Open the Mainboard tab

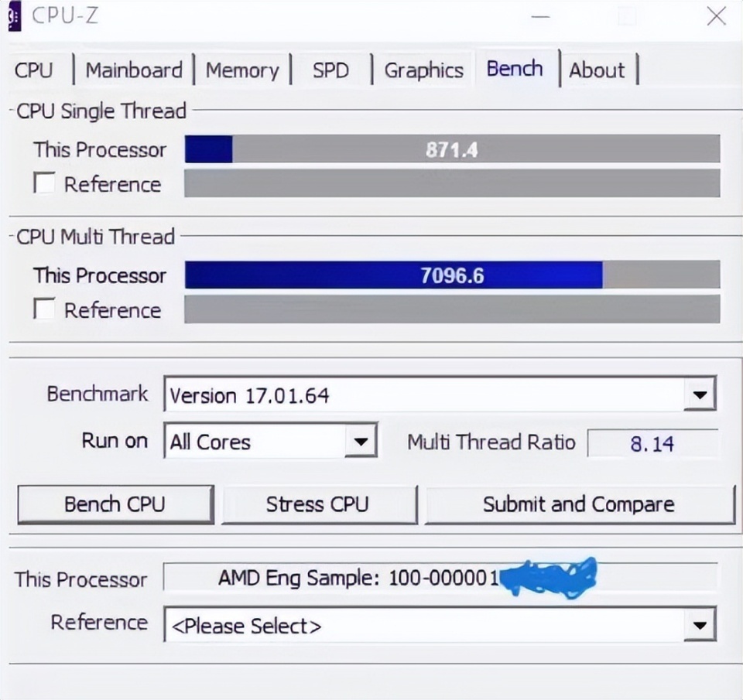pyautogui.click(x=134, y=70)
